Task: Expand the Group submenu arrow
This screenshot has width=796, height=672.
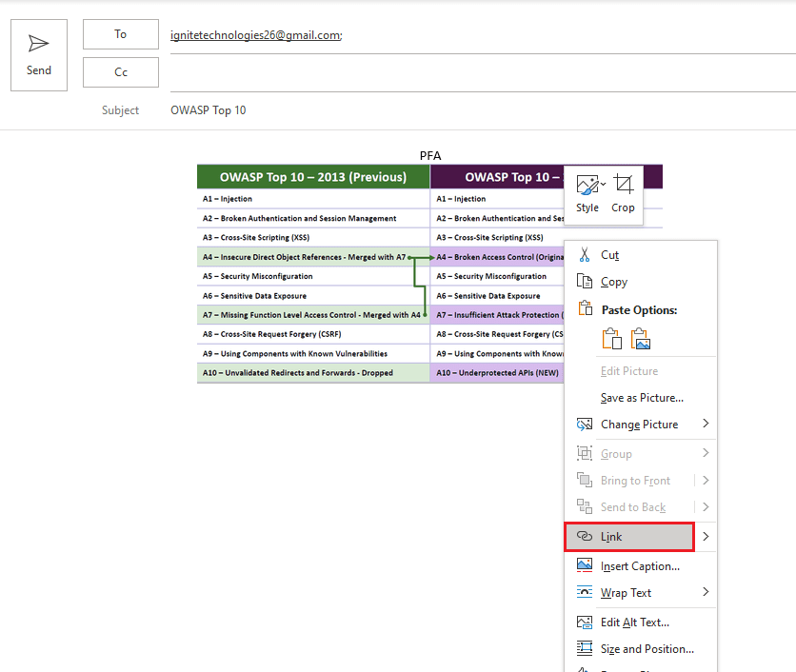Action: [x=706, y=453]
